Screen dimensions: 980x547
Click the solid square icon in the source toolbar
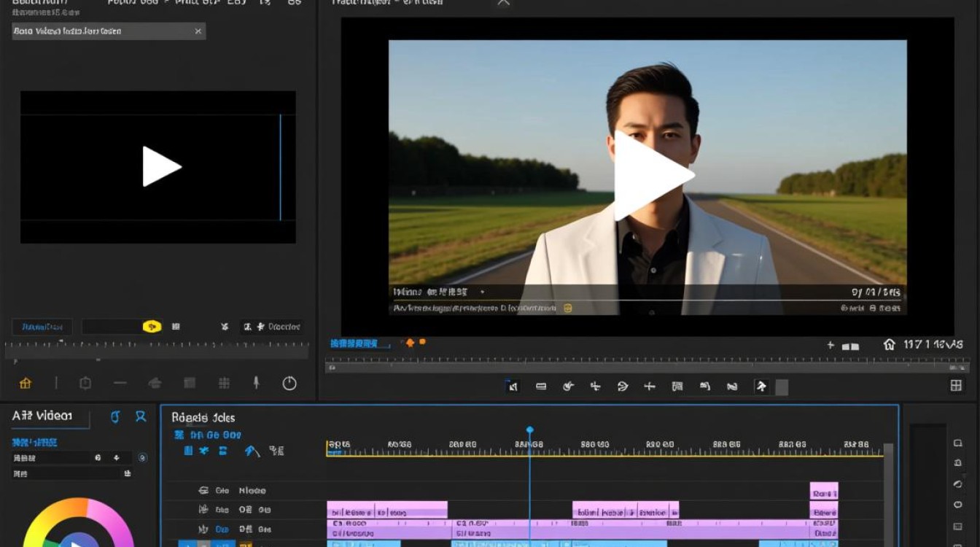coord(190,383)
